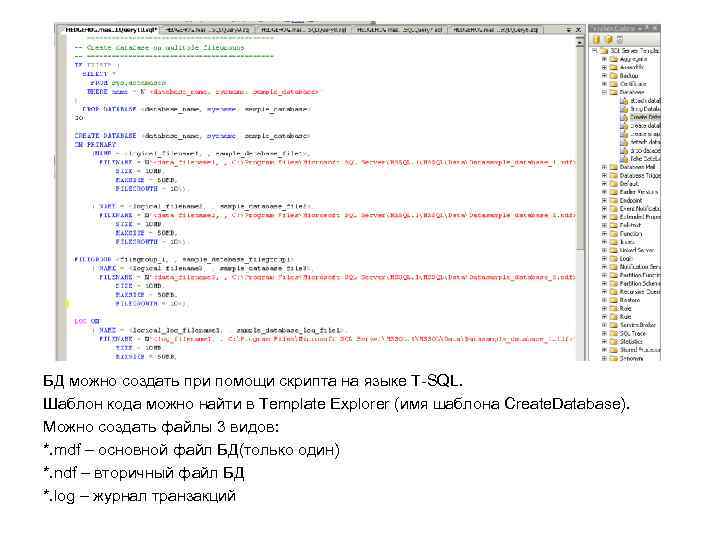Click the open Database folder icon

(x=613, y=92)
